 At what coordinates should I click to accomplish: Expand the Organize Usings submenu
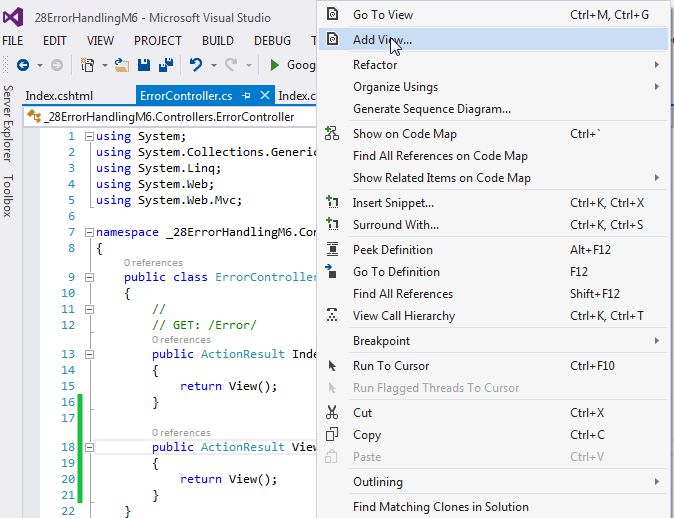[x=493, y=87]
